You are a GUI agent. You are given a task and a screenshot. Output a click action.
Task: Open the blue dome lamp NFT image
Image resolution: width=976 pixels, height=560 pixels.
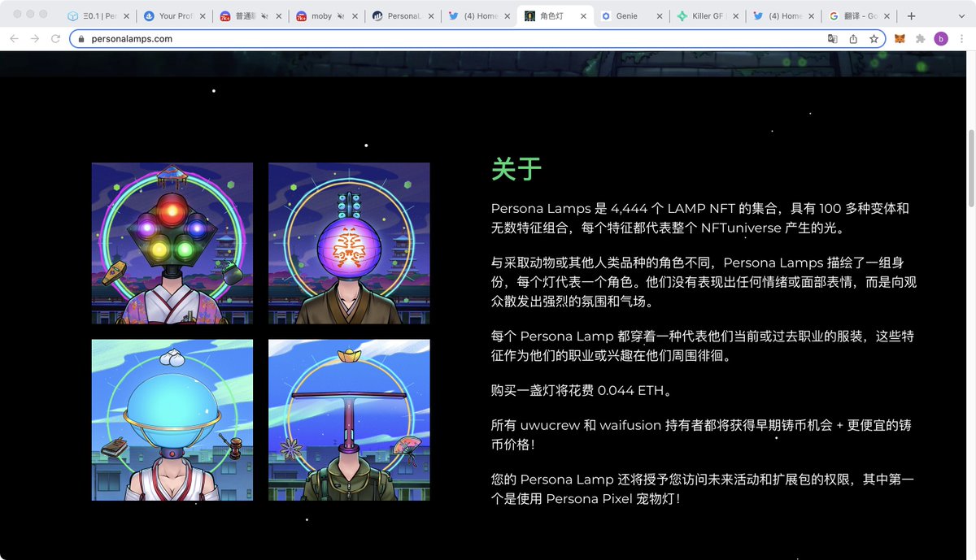tap(172, 420)
